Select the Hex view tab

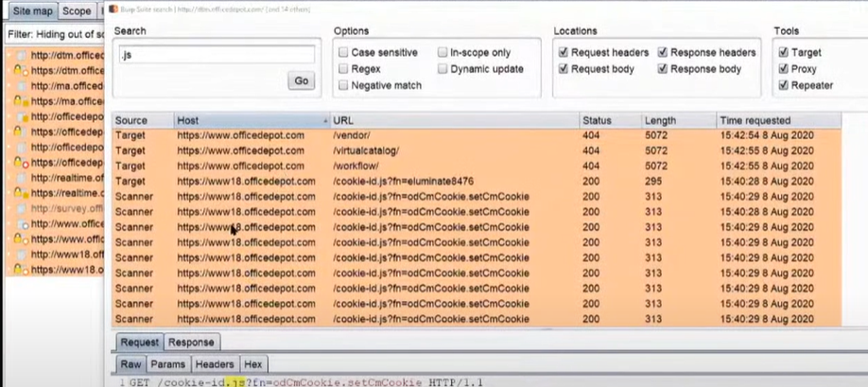[253, 363]
